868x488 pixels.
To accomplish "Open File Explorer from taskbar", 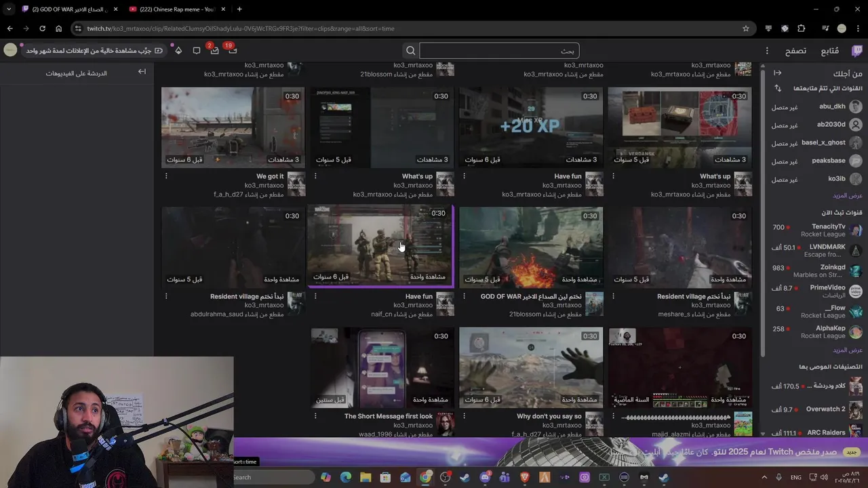I will (x=365, y=477).
